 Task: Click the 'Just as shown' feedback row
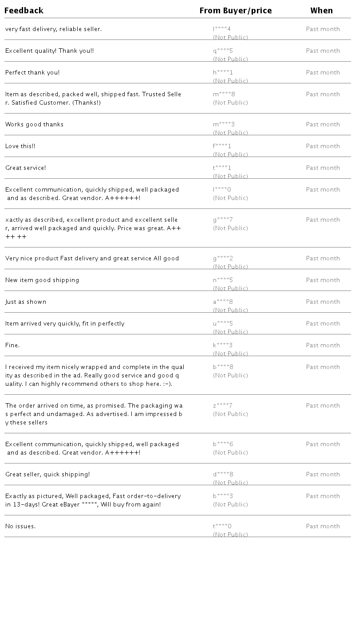(x=26, y=302)
